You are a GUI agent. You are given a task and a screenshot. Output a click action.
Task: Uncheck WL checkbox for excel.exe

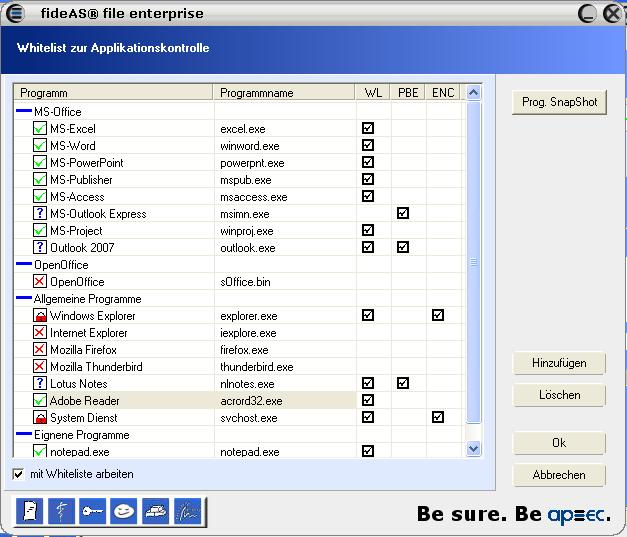pyautogui.click(x=368, y=128)
